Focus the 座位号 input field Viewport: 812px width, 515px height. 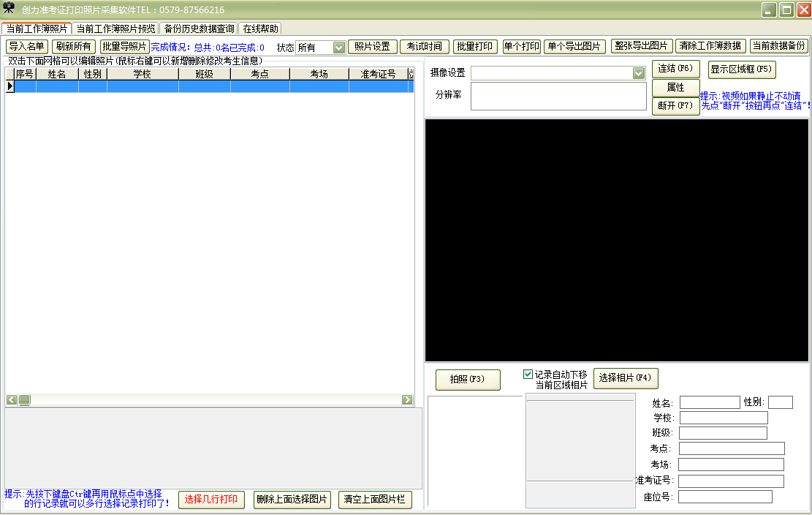[726, 497]
